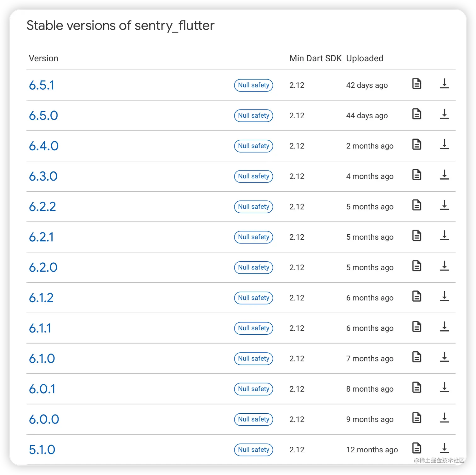Click the Version column header
This screenshot has height=475, width=476.
click(43, 58)
